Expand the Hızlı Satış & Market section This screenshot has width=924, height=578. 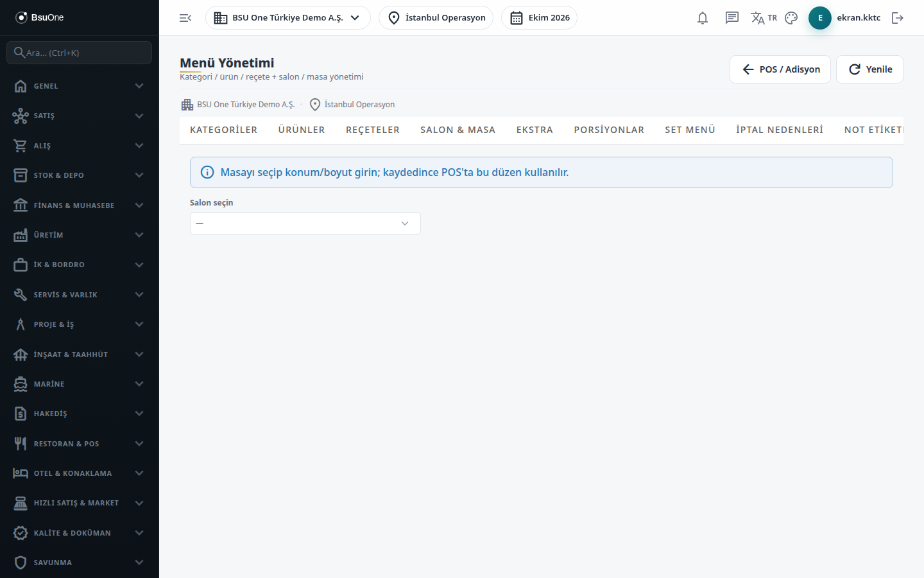tap(80, 503)
